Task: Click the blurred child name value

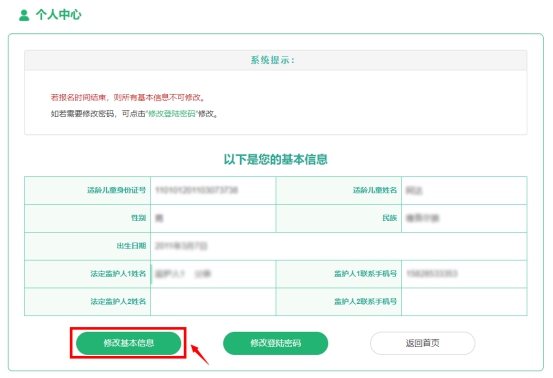Action: tap(414, 190)
